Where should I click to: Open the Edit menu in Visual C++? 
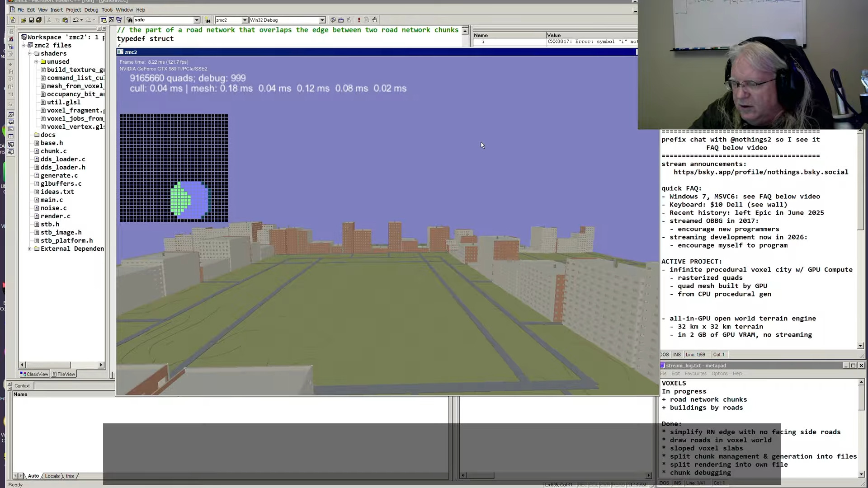tap(31, 10)
